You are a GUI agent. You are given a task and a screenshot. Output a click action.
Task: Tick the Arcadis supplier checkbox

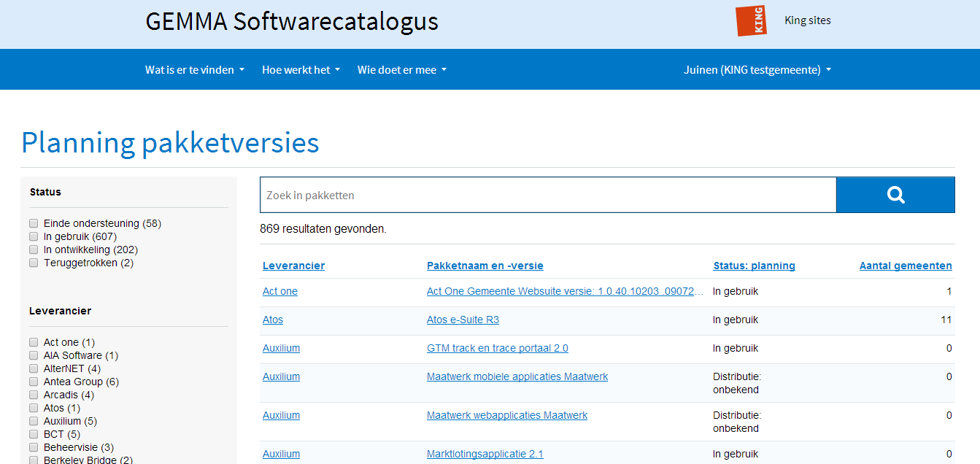(x=34, y=395)
